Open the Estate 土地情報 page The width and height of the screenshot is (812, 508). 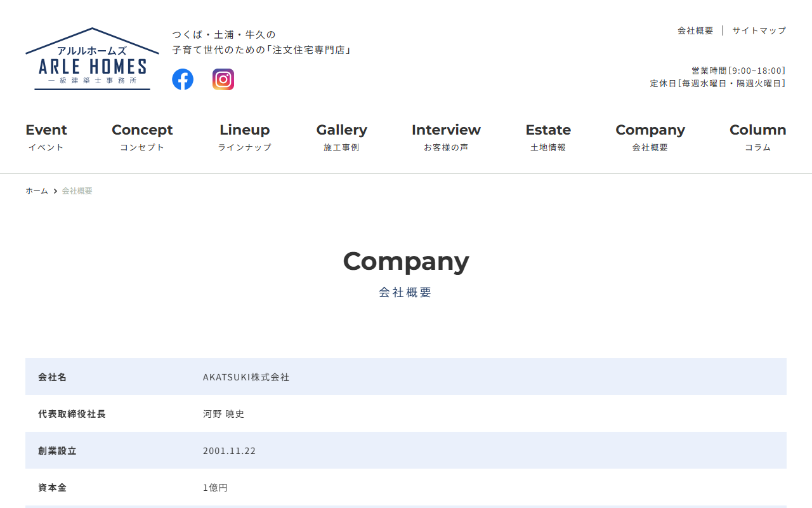[x=548, y=137]
